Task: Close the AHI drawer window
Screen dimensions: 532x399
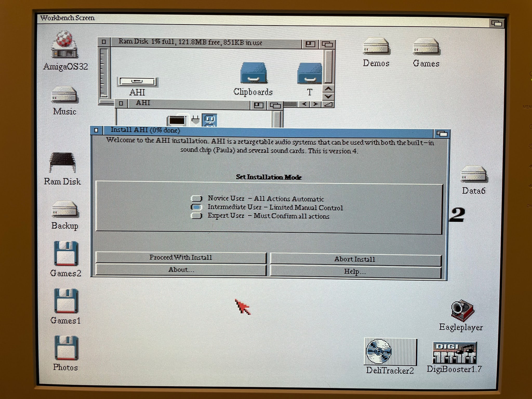Action: pos(121,103)
